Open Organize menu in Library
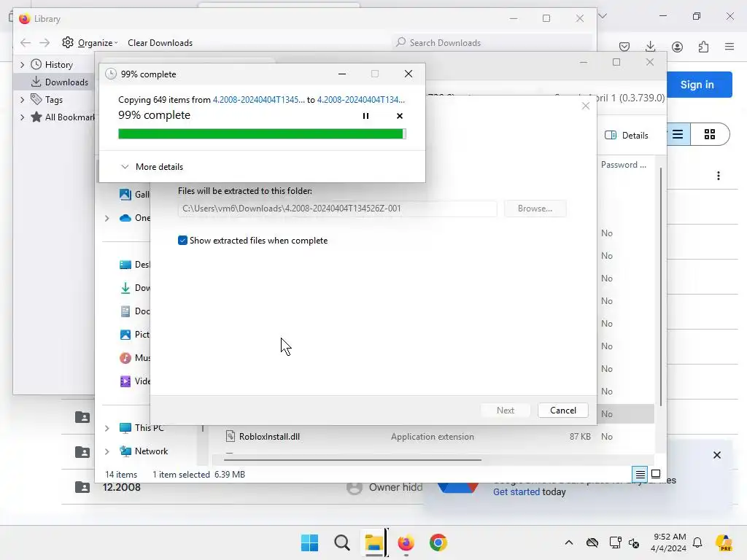Image resolution: width=747 pixels, height=560 pixels. point(90,43)
